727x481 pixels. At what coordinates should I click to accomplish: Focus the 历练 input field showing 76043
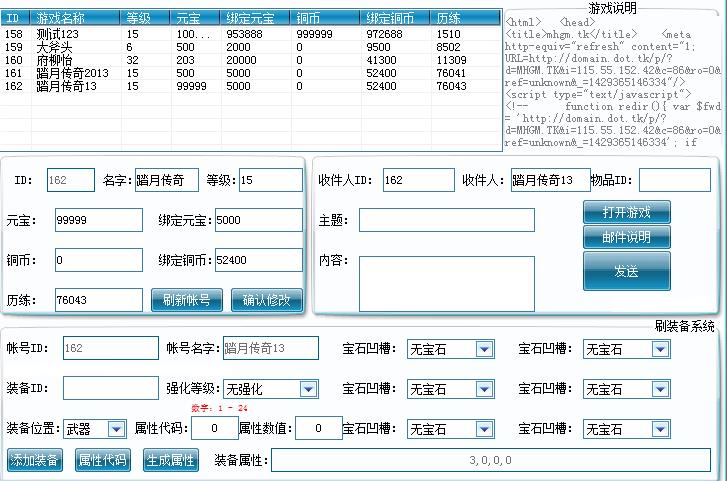pyautogui.click(x=99, y=300)
